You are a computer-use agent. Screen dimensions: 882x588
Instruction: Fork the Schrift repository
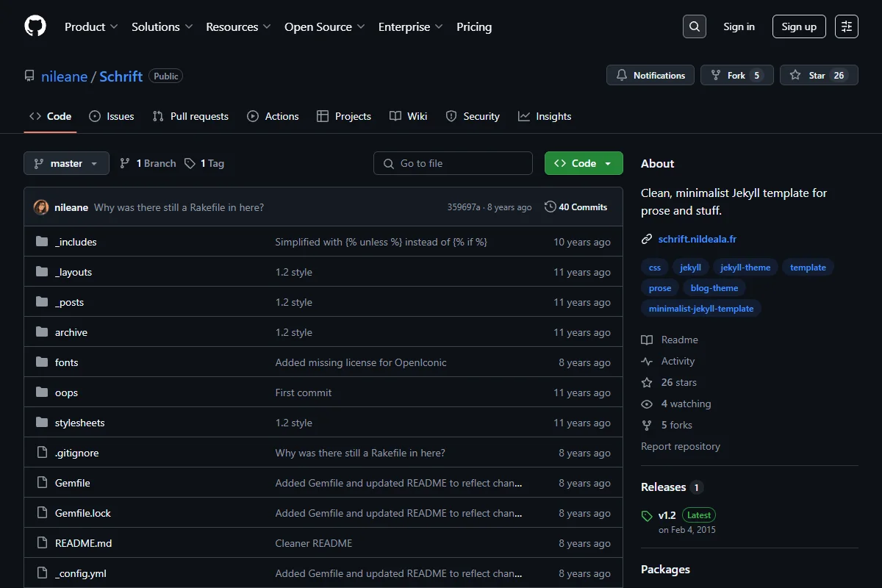(737, 75)
